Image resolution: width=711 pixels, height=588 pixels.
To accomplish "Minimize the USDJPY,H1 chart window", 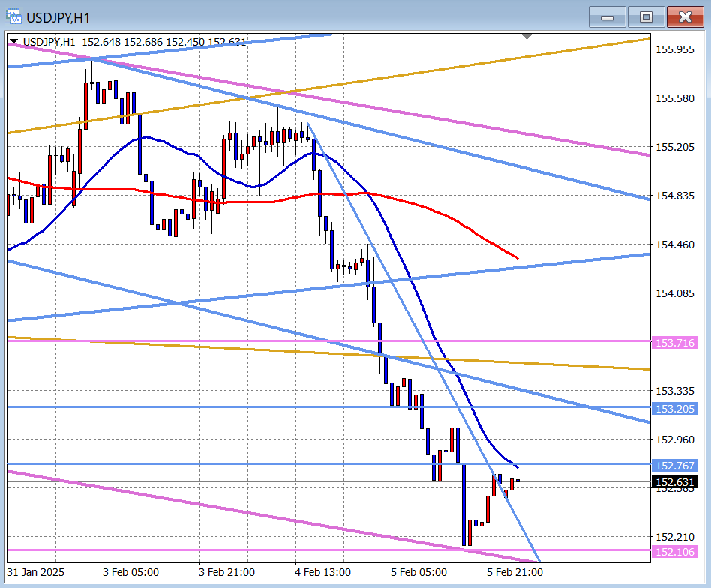I will [x=607, y=16].
